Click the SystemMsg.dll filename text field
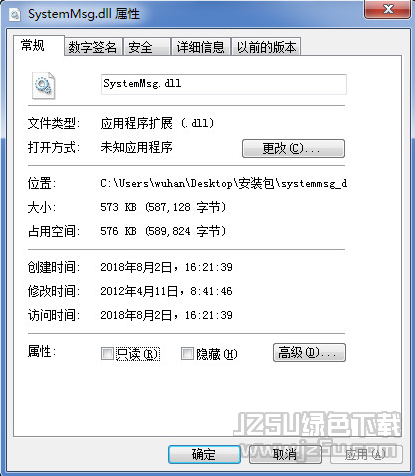415x476 pixels. point(224,84)
